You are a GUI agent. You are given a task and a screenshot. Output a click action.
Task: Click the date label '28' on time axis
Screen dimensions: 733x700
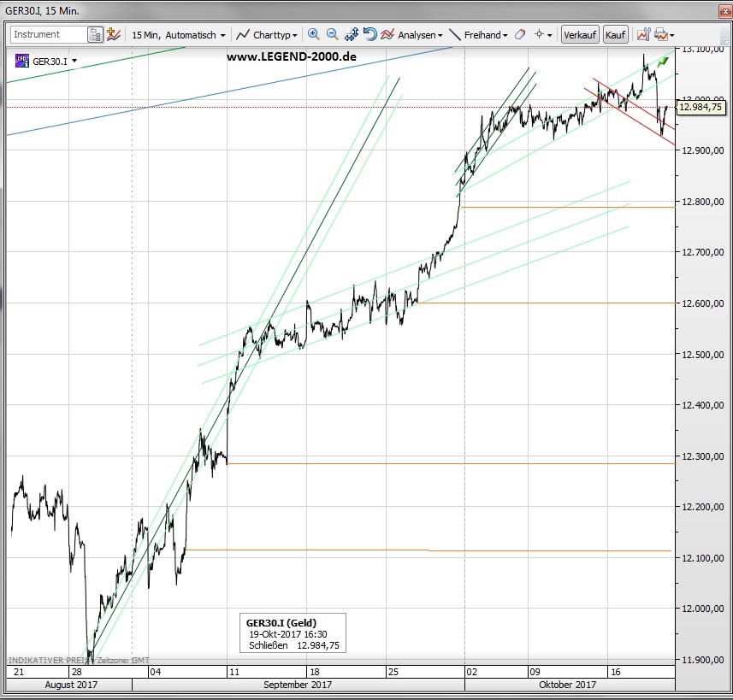coord(77,672)
